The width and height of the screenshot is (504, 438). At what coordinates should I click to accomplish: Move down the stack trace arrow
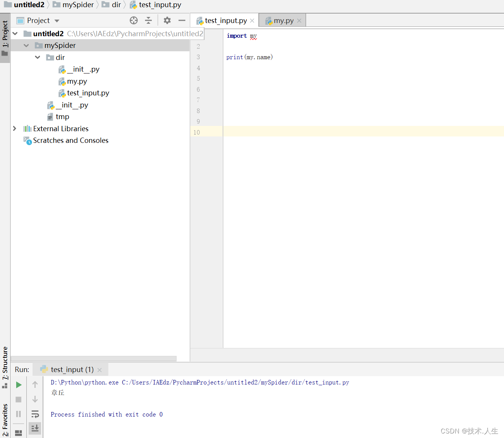coord(35,399)
